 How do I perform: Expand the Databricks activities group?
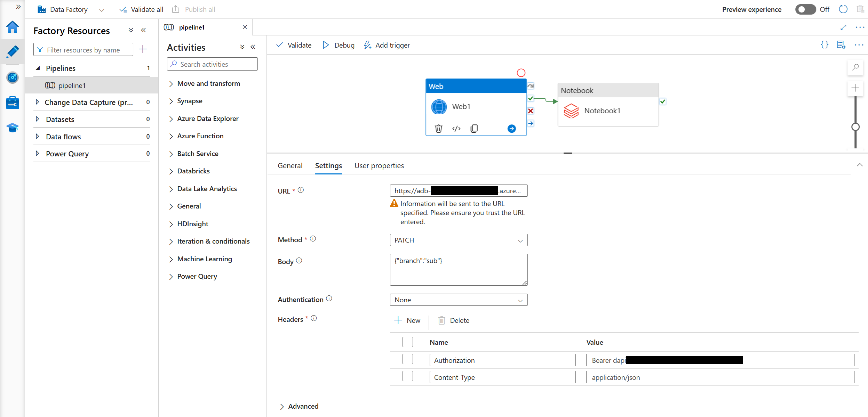[193, 171]
